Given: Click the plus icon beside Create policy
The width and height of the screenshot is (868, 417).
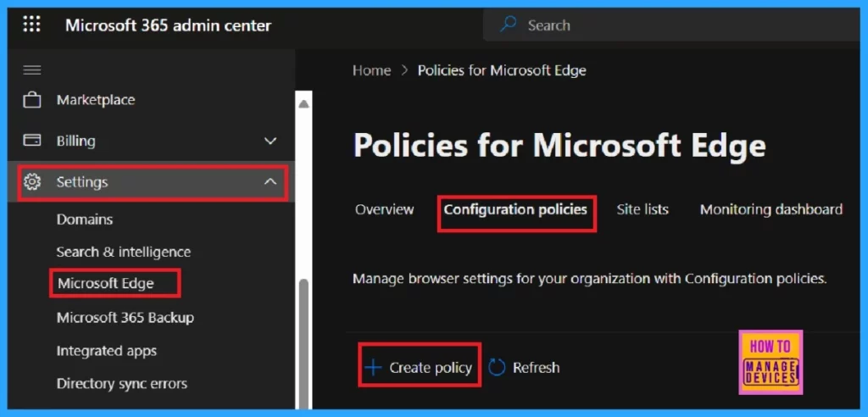Looking at the screenshot, I should coord(373,367).
